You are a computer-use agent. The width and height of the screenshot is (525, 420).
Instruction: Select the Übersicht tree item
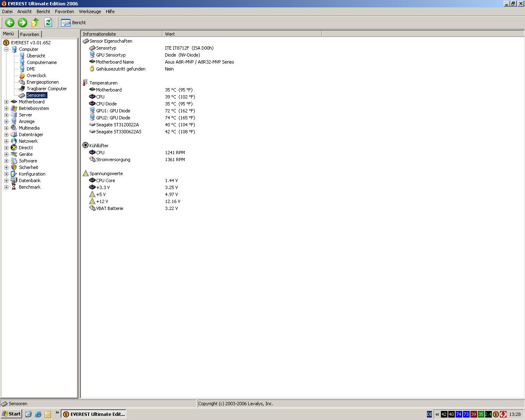(x=36, y=56)
